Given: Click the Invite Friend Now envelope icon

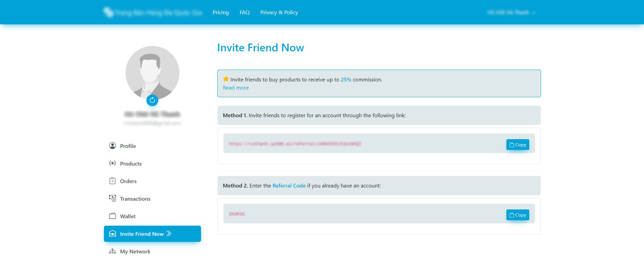Looking at the screenshot, I should pyautogui.click(x=112, y=234).
